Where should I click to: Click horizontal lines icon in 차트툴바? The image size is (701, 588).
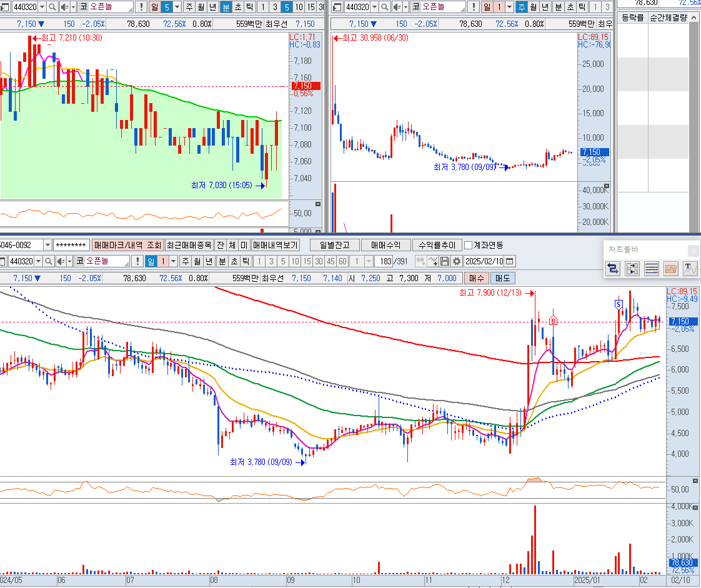[x=652, y=269]
